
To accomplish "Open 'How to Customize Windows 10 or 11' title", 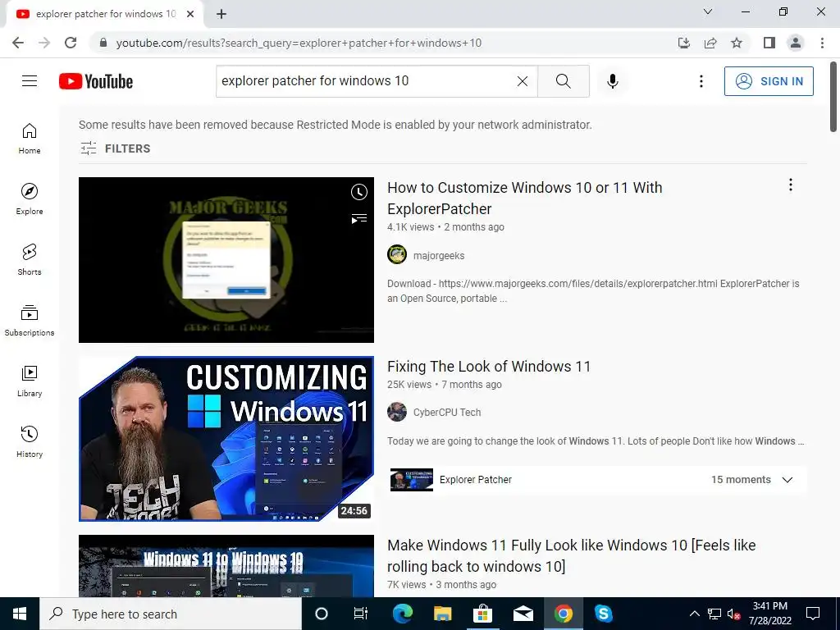I will (524, 199).
